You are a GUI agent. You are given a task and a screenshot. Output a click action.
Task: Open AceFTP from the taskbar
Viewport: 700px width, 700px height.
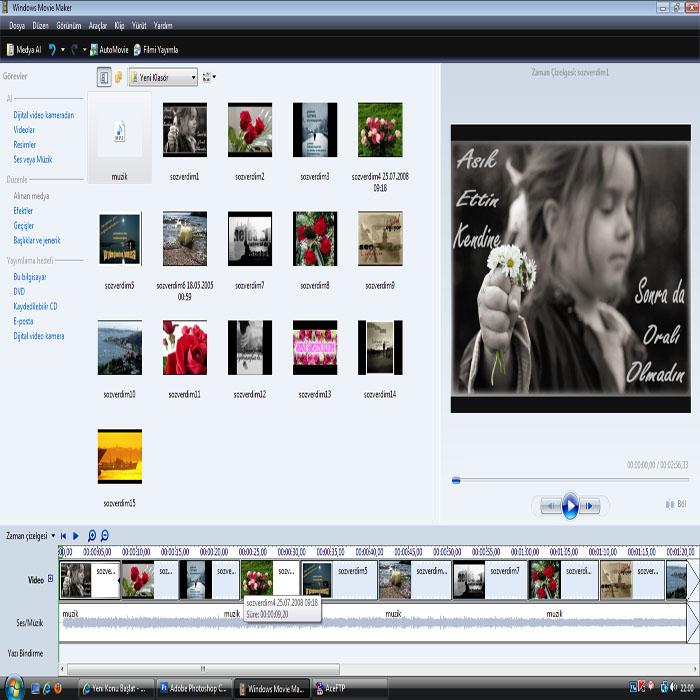pos(350,688)
